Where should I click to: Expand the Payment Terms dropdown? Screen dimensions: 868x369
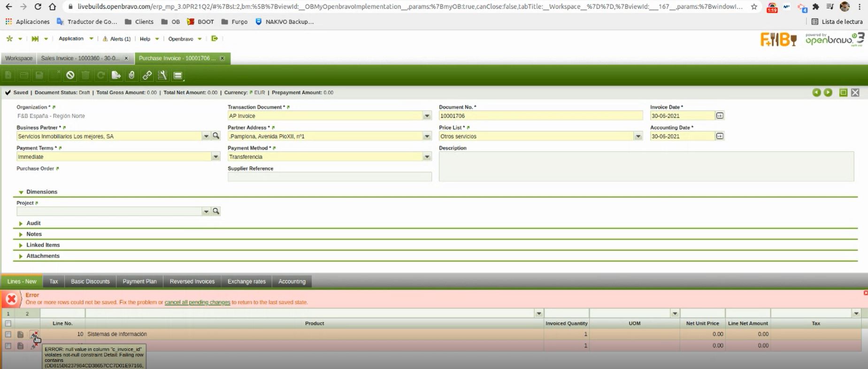click(215, 157)
